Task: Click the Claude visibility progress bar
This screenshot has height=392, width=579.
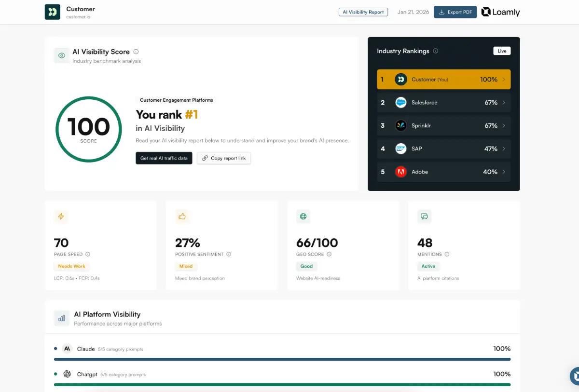Action: pyautogui.click(x=282, y=359)
